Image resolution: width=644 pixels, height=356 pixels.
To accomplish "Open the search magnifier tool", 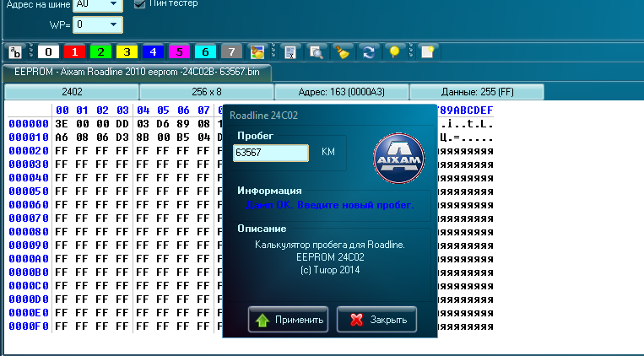I will tap(317, 52).
